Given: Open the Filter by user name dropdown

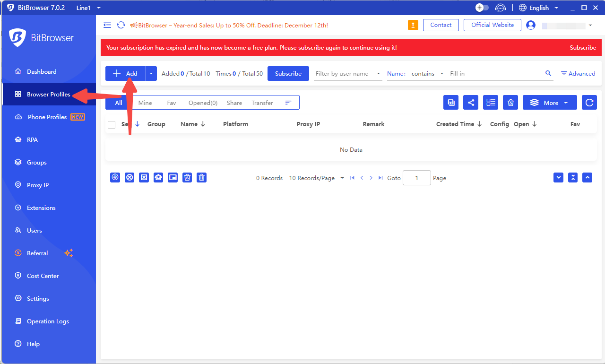Looking at the screenshot, I should [348, 73].
